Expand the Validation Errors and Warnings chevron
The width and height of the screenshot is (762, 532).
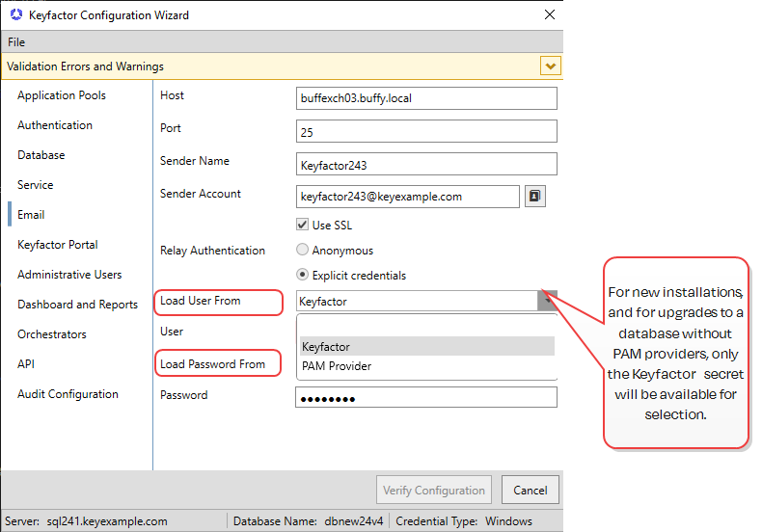[550, 66]
